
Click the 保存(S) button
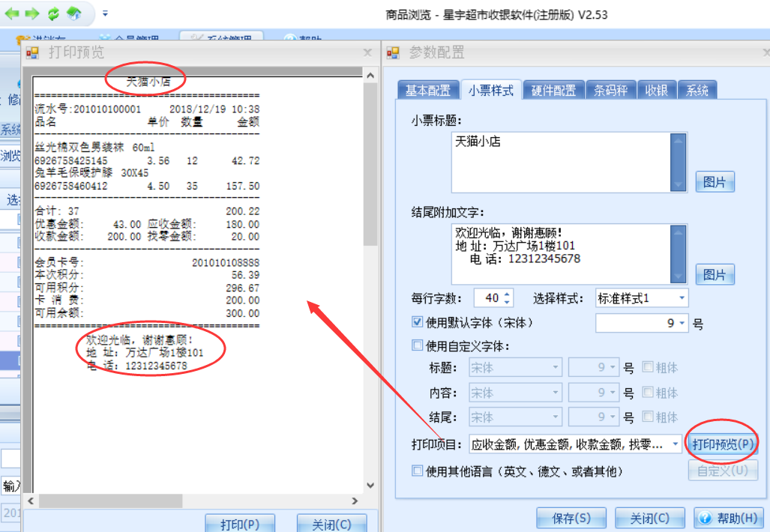[571, 518]
